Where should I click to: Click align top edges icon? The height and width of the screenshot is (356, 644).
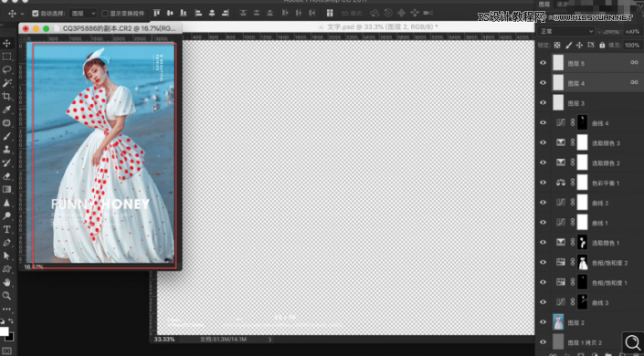tap(156, 13)
